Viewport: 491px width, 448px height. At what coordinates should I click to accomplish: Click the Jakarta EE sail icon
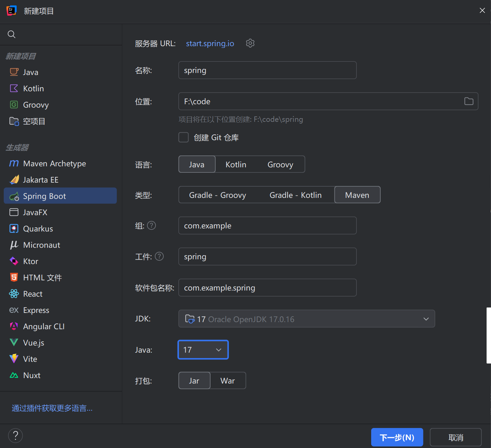(14, 180)
